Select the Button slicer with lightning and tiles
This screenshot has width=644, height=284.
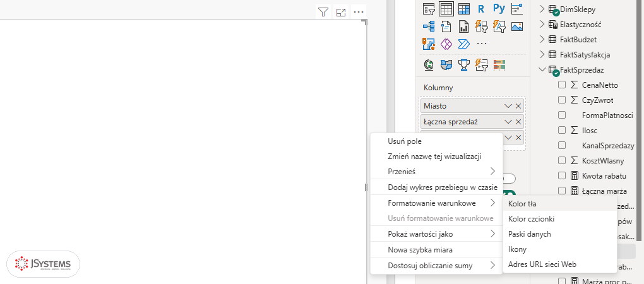481,27
